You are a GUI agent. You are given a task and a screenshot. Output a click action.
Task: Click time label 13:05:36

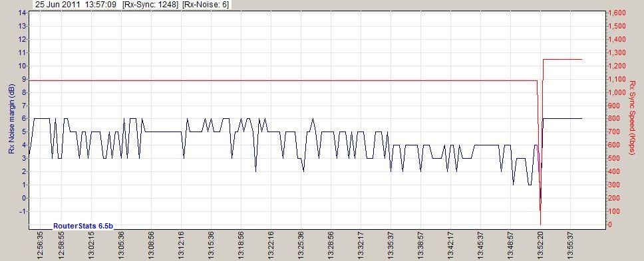pyautogui.click(x=121, y=246)
